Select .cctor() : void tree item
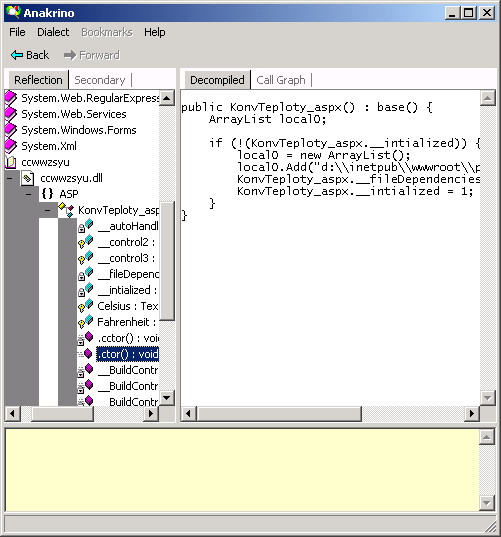The width and height of the screenshot is (501, 537). [128, 338]
